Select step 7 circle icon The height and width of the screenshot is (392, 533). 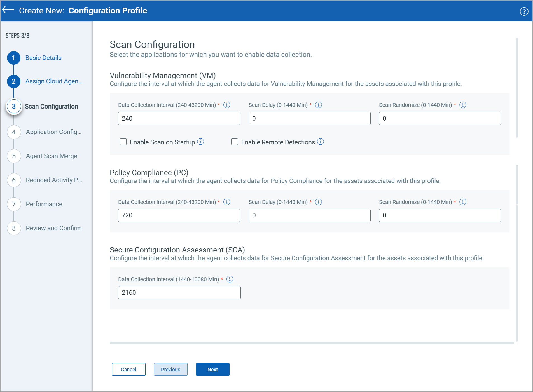click(x=14, y=204)
